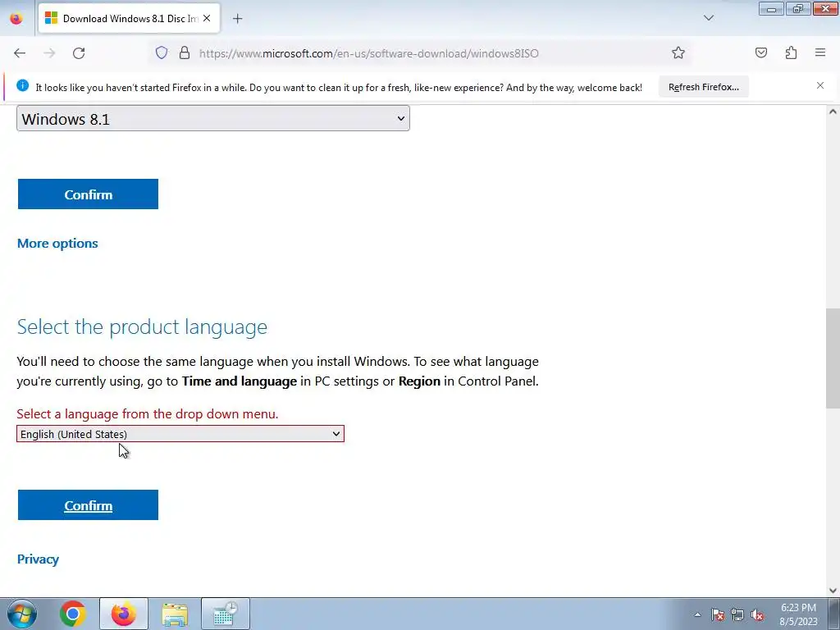
Task: Click Refresh Firefox button
Action: (703, 87)
